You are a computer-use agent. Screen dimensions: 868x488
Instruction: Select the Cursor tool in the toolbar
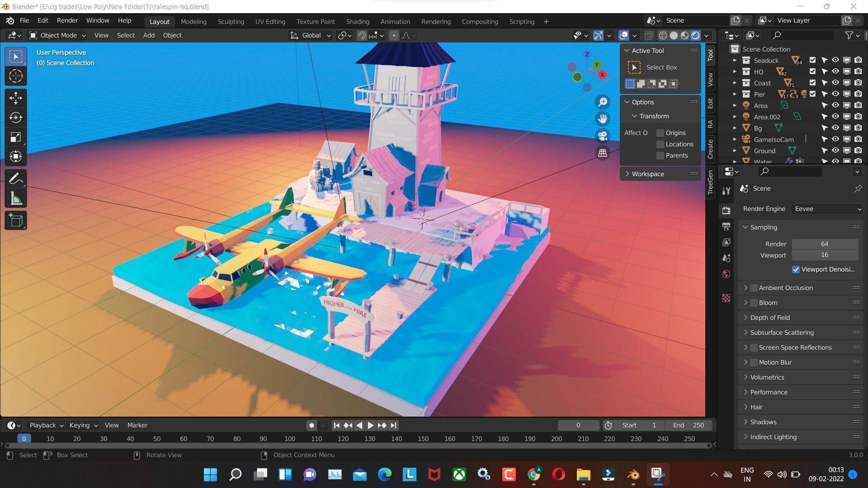coord(16,76)
